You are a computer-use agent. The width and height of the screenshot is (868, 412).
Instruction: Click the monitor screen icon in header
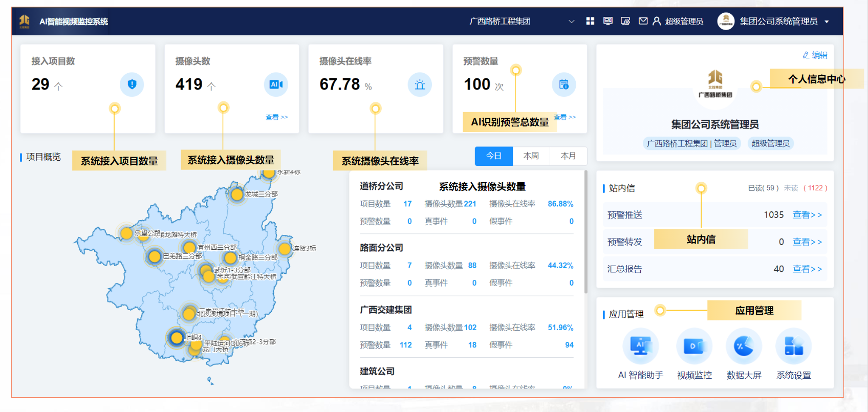pyautogui.click(x=608, y=21)
